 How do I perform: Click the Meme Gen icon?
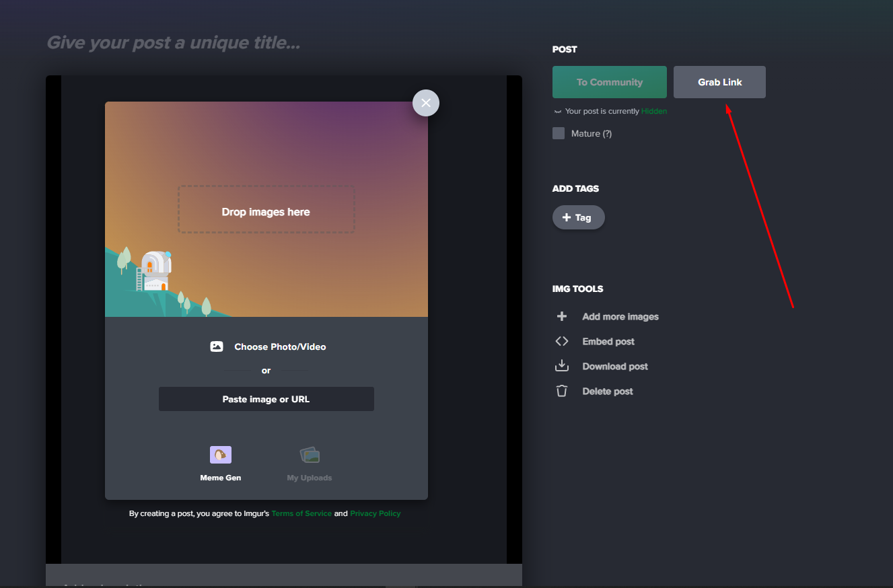221,455
